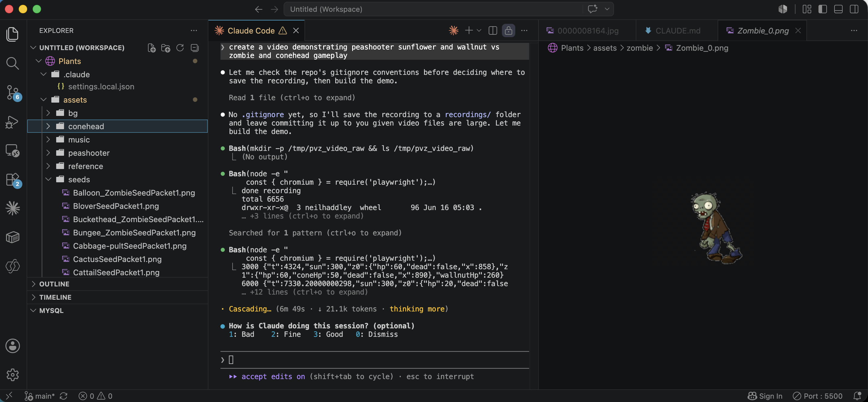Screen dimensions: 868x402
Task: Open editor more actions ellipsis near lock
Action: [524, 31]
